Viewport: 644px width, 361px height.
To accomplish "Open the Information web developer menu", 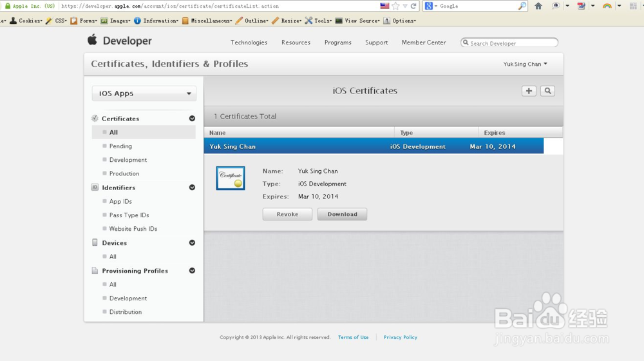I will coord(156,21).
